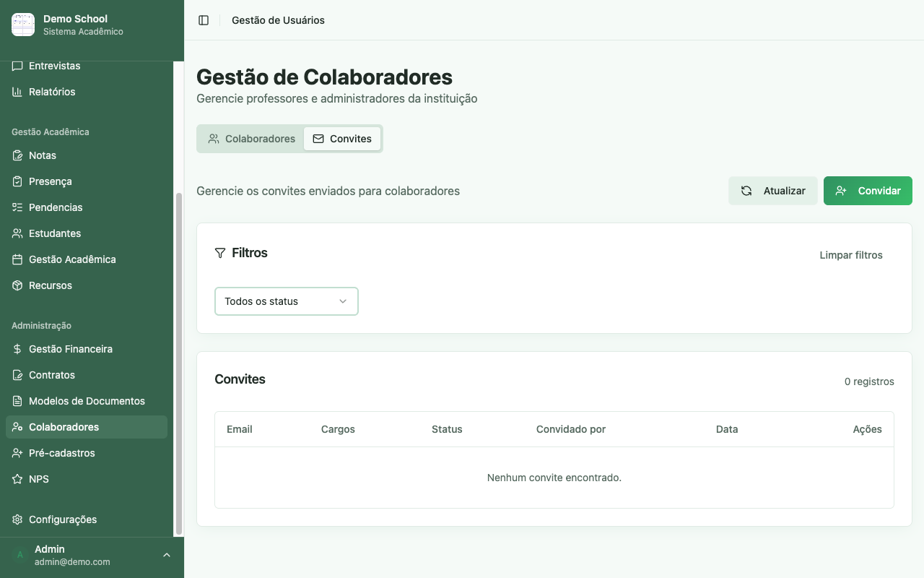Click the Convidar button
This screenshot has height=578, width=924.
pos(868,191)
